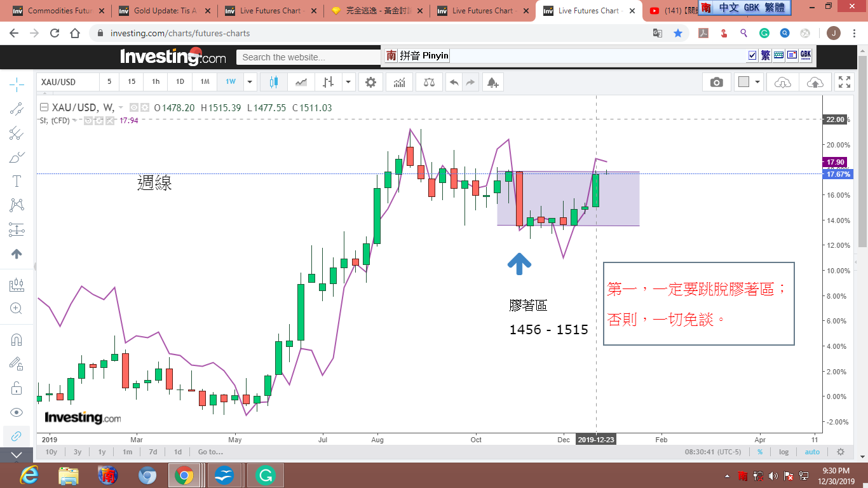Select the trend line drawing tool

tap(17, 109)
